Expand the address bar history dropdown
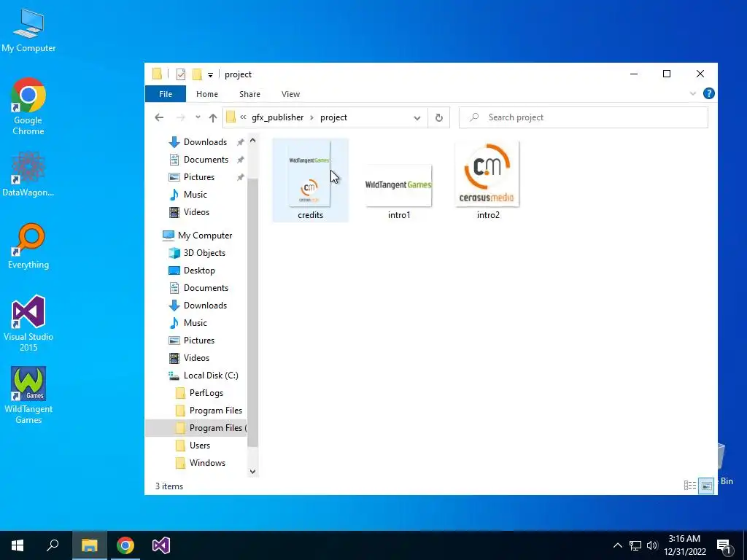This screenshot has width=747, height=560. 417,117
